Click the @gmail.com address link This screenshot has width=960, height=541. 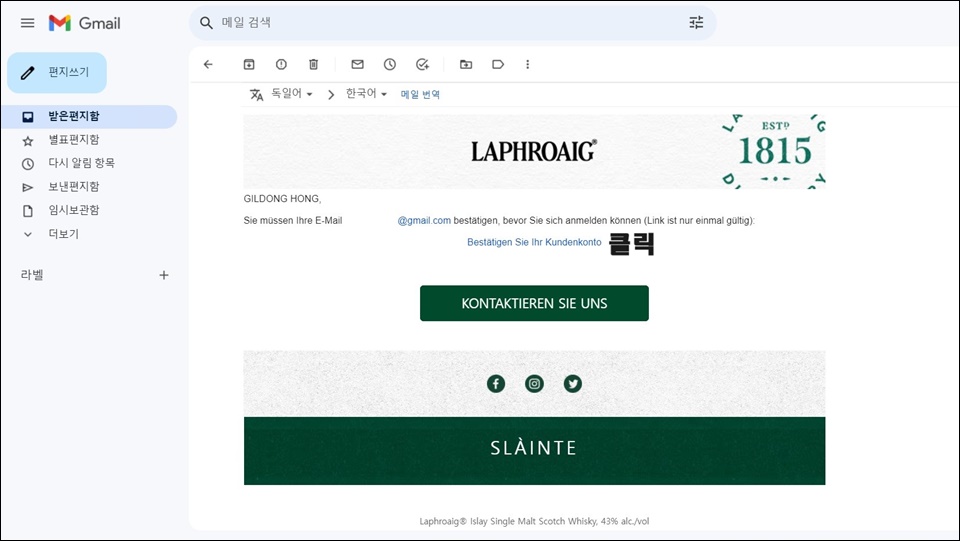click(x=424, y=220)
